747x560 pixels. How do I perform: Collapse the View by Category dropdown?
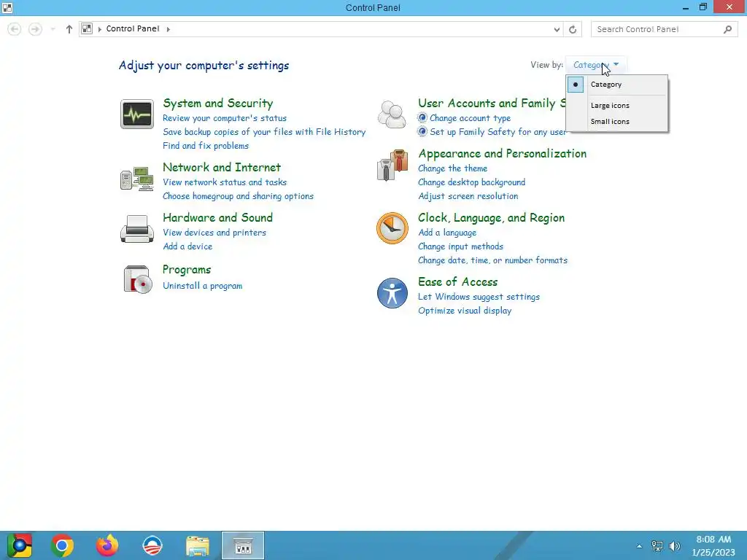point(596,65)
